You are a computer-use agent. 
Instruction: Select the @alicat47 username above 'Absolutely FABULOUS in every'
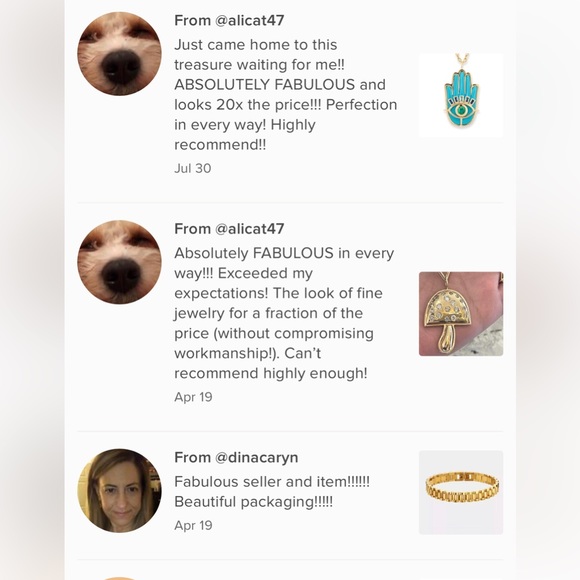pos(249,229)
